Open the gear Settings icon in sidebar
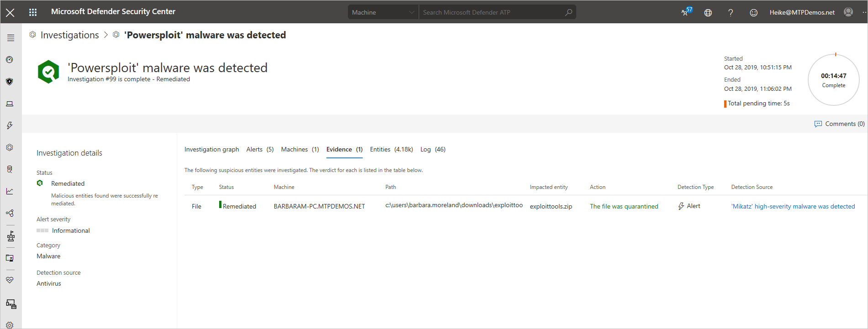Image resolution: width=868 pixels, height=329 pixels. [10, 325]
